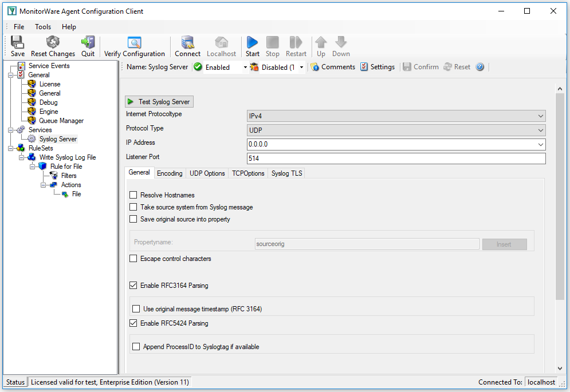Switch to the Encoding tab

[170, 173]
